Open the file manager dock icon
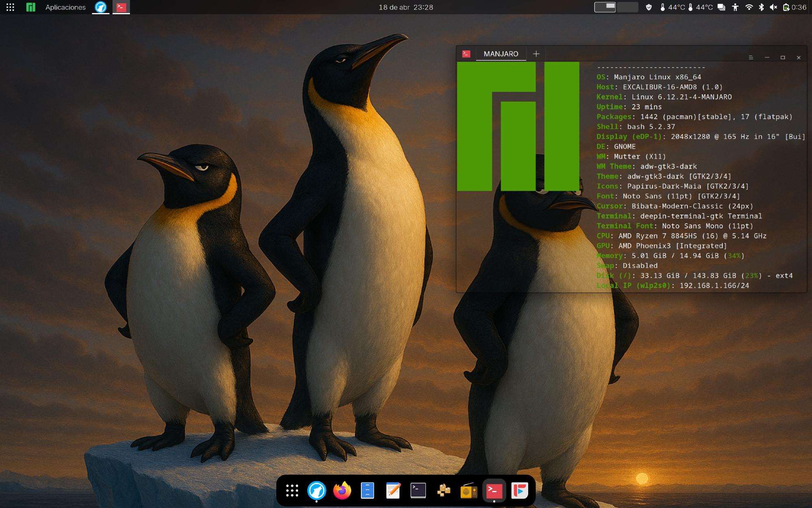The image size is (812, 508). 367,491
